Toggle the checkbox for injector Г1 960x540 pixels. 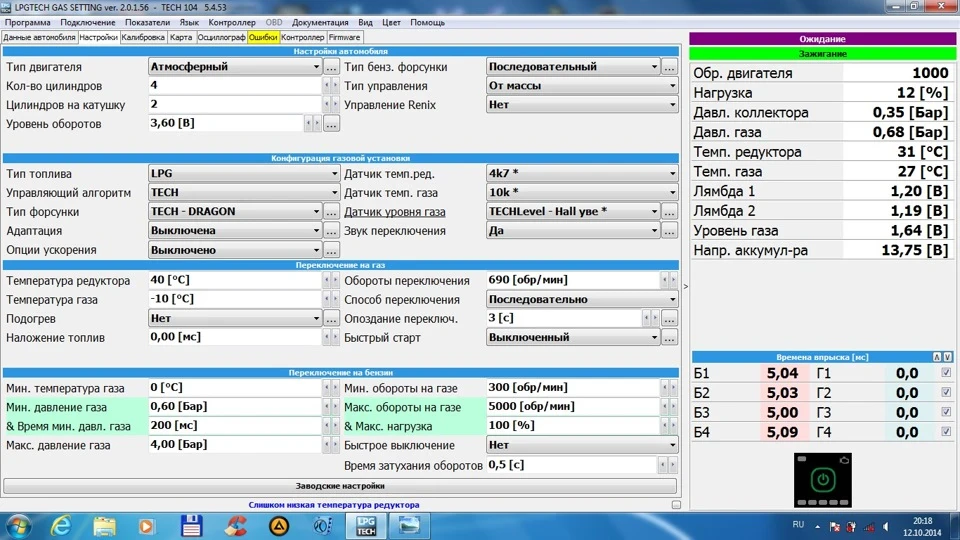point(946,372)
